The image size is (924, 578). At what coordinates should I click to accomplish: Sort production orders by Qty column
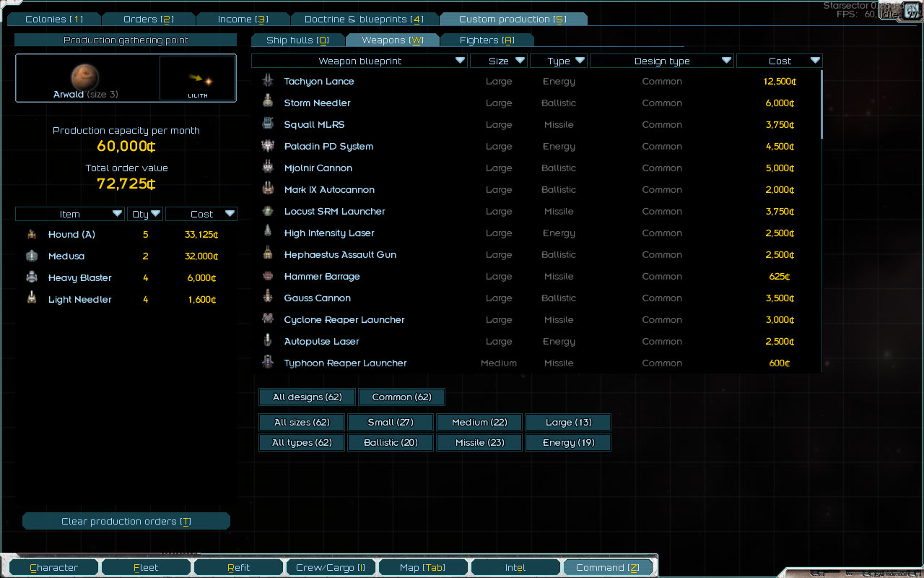145,215
